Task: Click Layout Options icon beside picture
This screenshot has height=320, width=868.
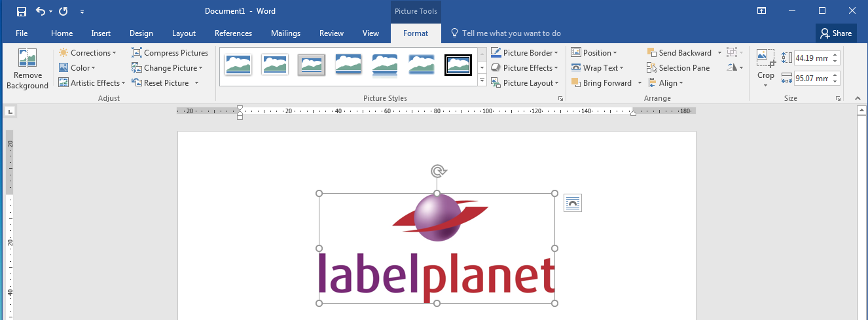Action: click(x=573, y=203)
